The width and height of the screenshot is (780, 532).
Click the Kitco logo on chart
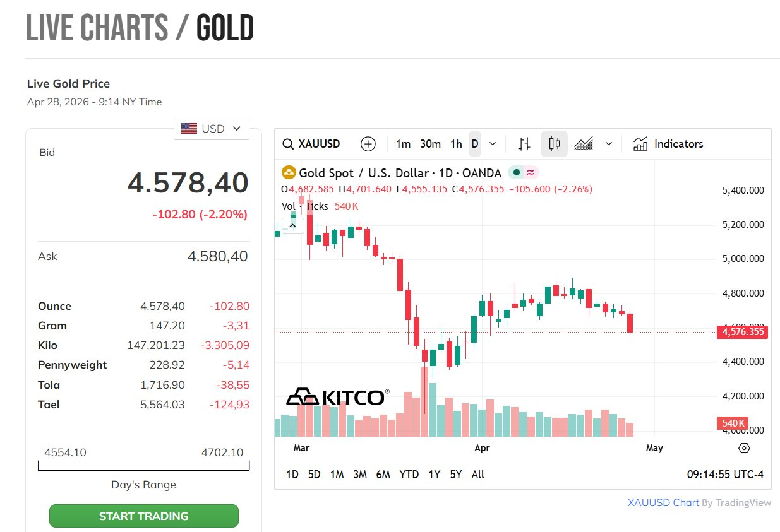[337, 396]
